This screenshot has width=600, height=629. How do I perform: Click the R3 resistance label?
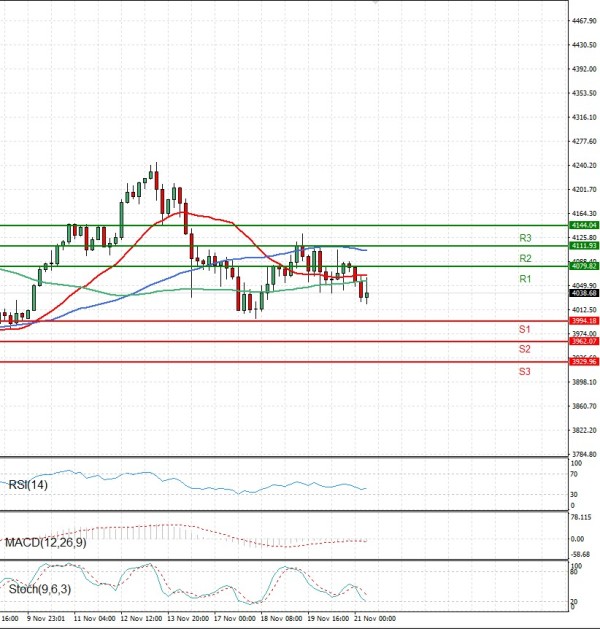[x=524, y=238]
